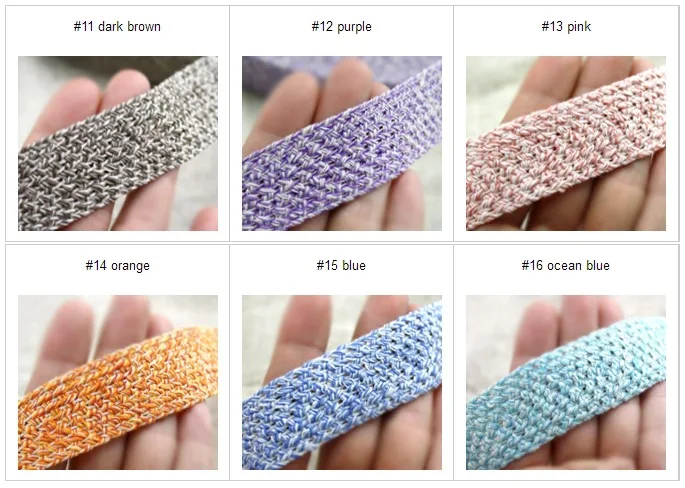The width and height of the screenshot is (685, 488).
Task: Select the "#12 purple" label text
Action: (x=342, y=27)
